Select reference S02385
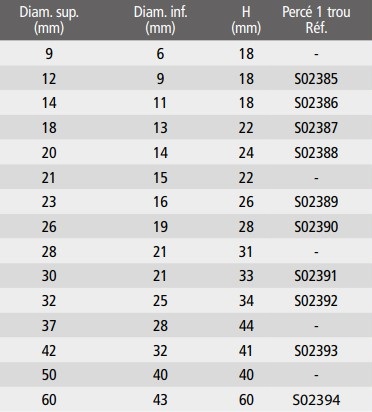372x412 pixels. coord(316,79)
